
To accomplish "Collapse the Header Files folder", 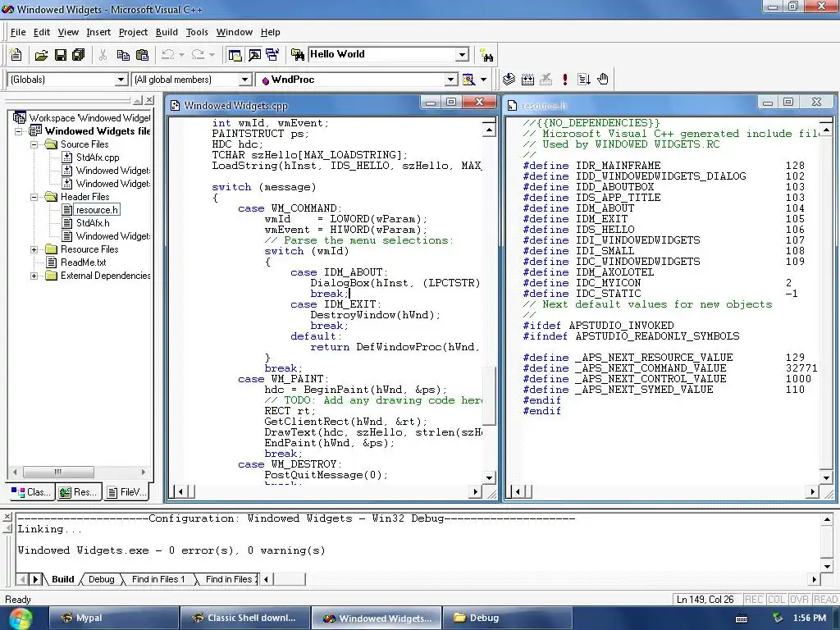I will click(34, 197).
